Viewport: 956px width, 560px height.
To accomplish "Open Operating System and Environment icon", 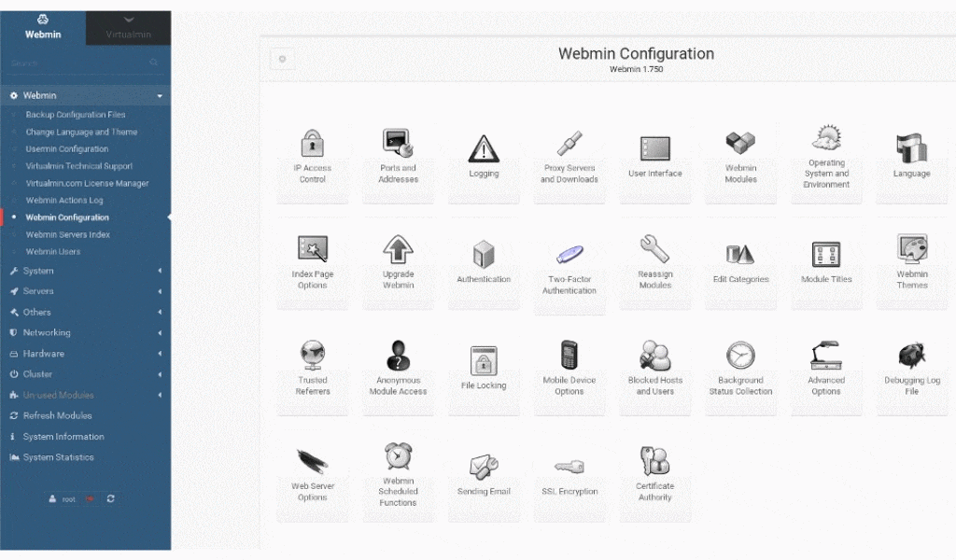I will coord(827,138).
